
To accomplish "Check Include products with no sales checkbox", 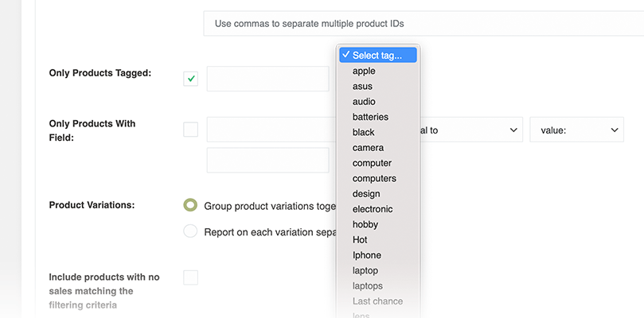I will pos(190,277).
